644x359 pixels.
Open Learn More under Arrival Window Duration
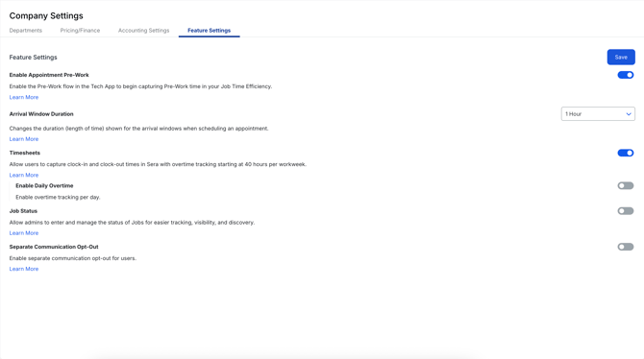[24, 139]
